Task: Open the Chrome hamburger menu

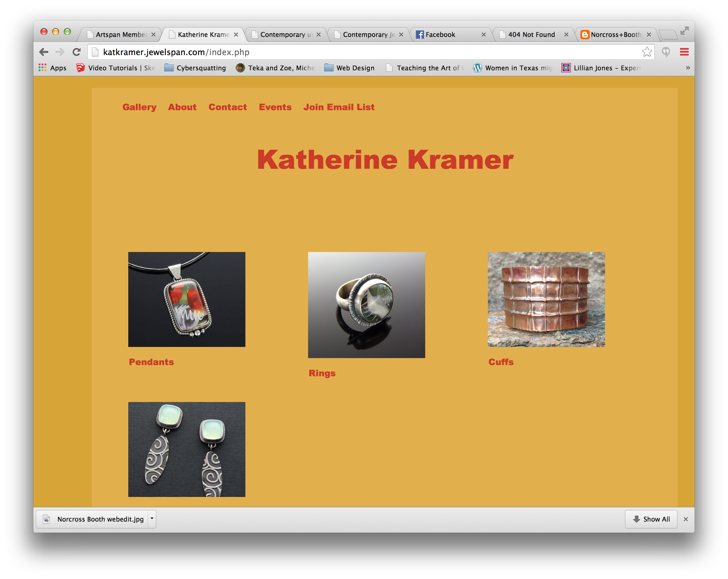Action: (684, 52)
